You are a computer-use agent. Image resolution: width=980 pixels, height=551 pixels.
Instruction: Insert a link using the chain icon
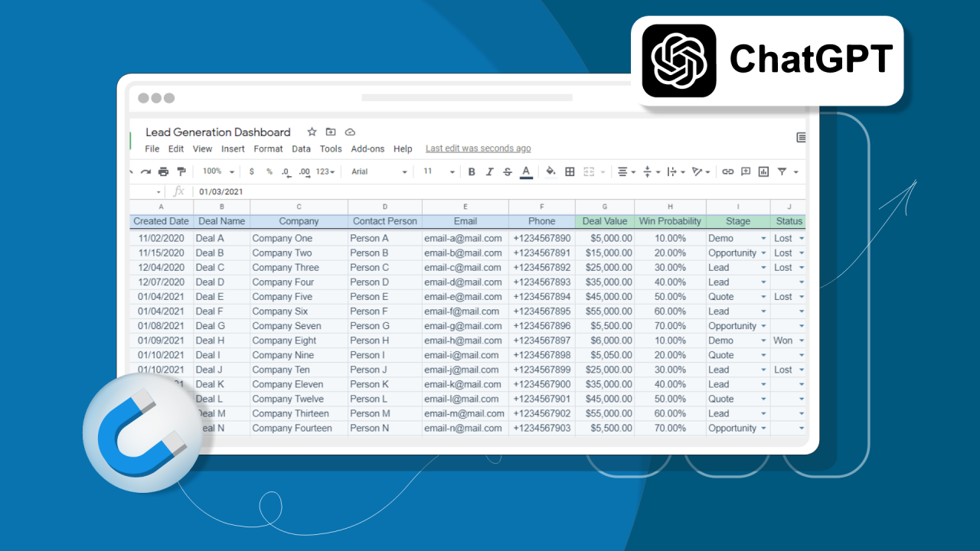click(x=728, y=171)
